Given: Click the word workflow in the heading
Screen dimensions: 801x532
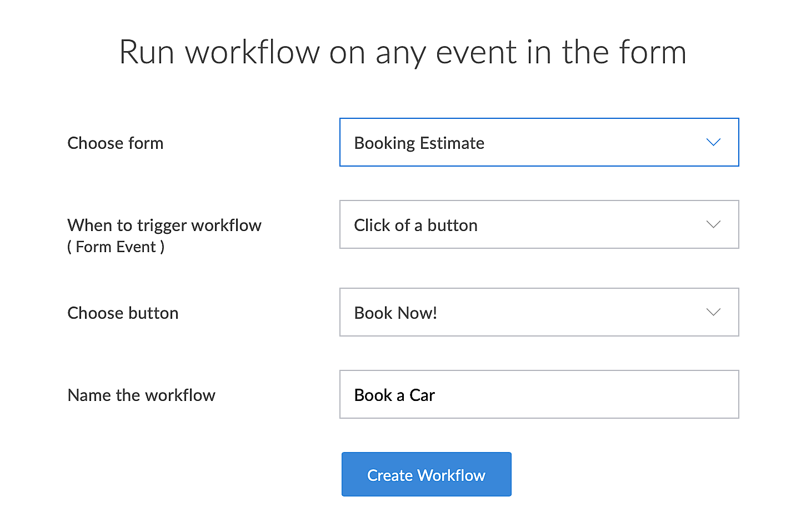Looking at the screenshot, I should pos(252,53).
